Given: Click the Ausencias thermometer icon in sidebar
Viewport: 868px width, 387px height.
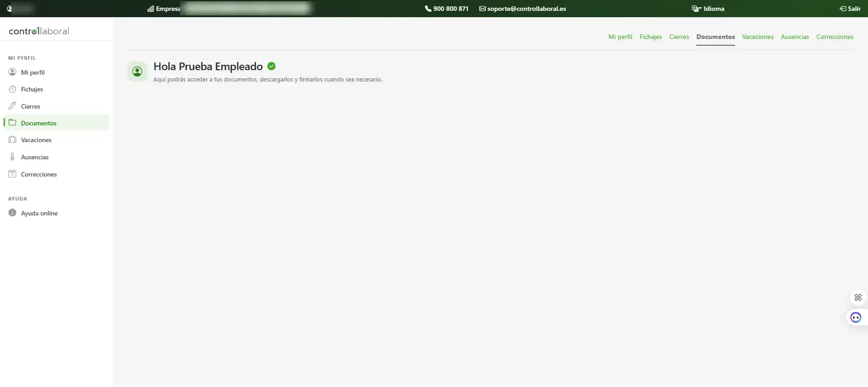Looking at the screenshot, I should [12, 157].
